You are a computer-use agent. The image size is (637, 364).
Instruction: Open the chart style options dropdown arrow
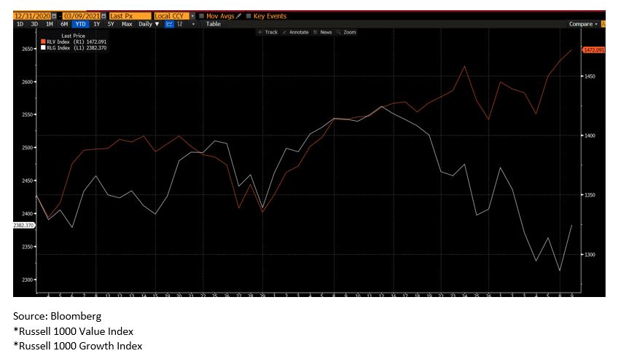point(193,24)
